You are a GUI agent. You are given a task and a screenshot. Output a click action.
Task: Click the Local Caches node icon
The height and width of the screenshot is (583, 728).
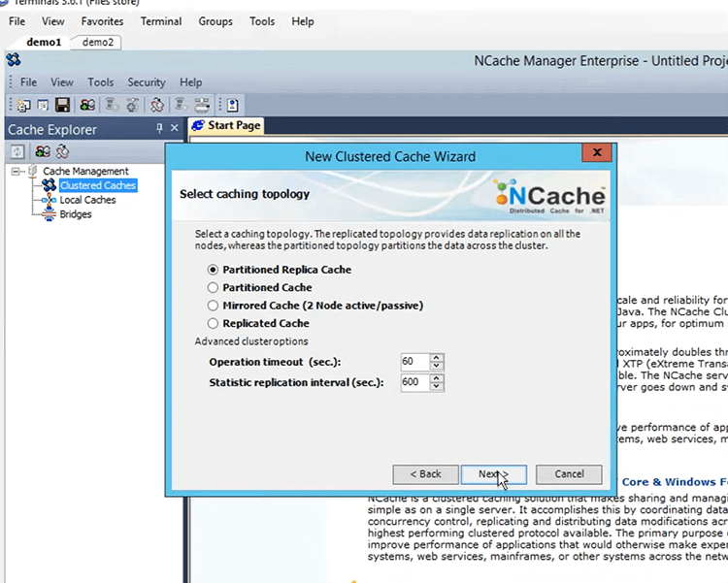click(x=50, y=200)
